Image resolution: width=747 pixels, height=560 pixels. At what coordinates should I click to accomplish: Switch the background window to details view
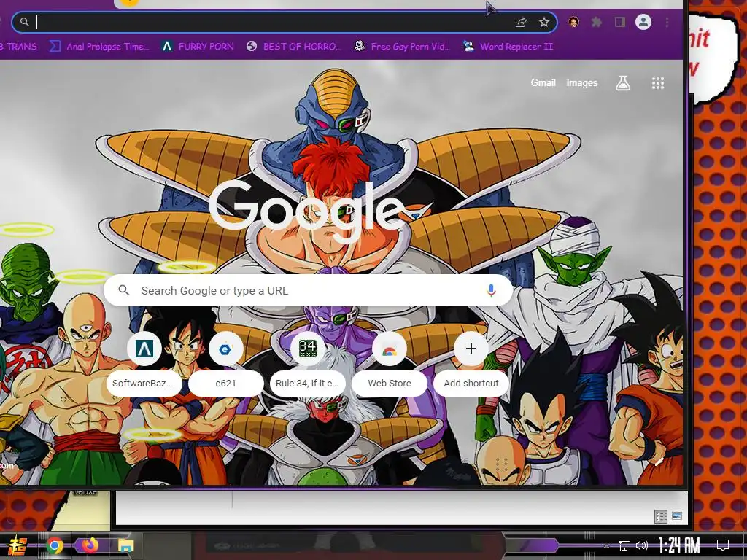pyautogui.click(x=661, y=516)
